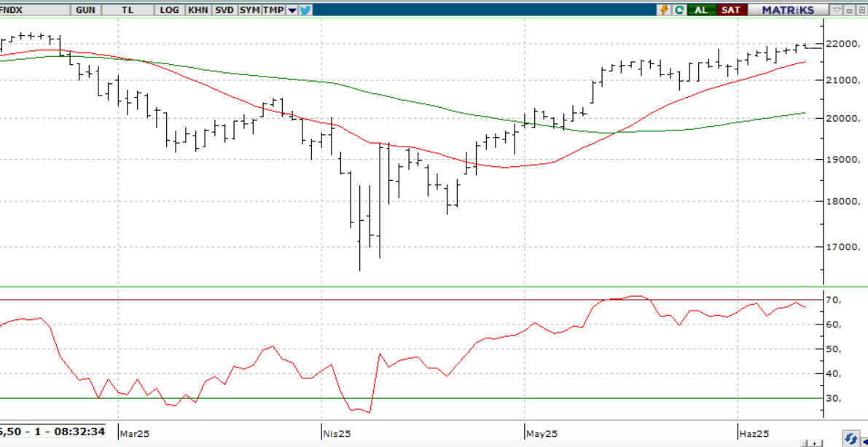Open the GUN period selector
This screenshot has width=868, height=447.
pos(85,10)
